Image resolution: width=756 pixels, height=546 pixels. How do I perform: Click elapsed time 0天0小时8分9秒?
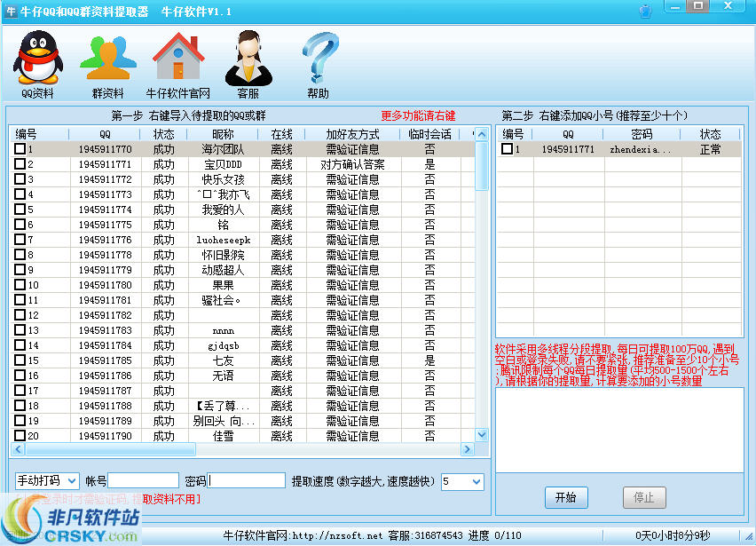(673, 535)
